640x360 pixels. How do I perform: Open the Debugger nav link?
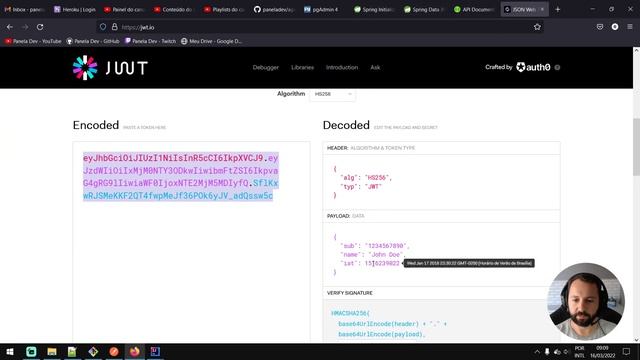[x=266, y=67]
